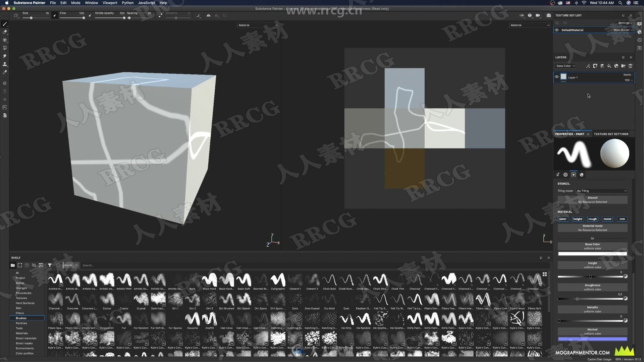Select the Brushes shelf category
Viewport: 644px width, 362px height.
27,318
